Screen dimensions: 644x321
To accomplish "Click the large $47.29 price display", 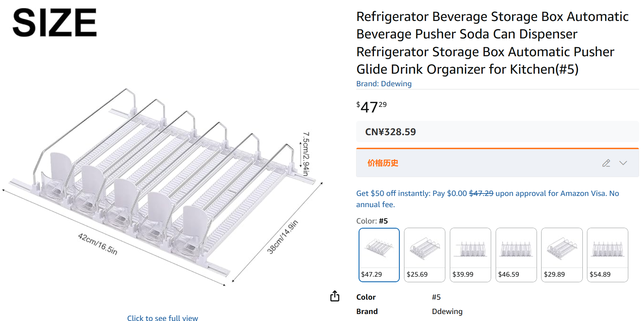I will point(371,107).
